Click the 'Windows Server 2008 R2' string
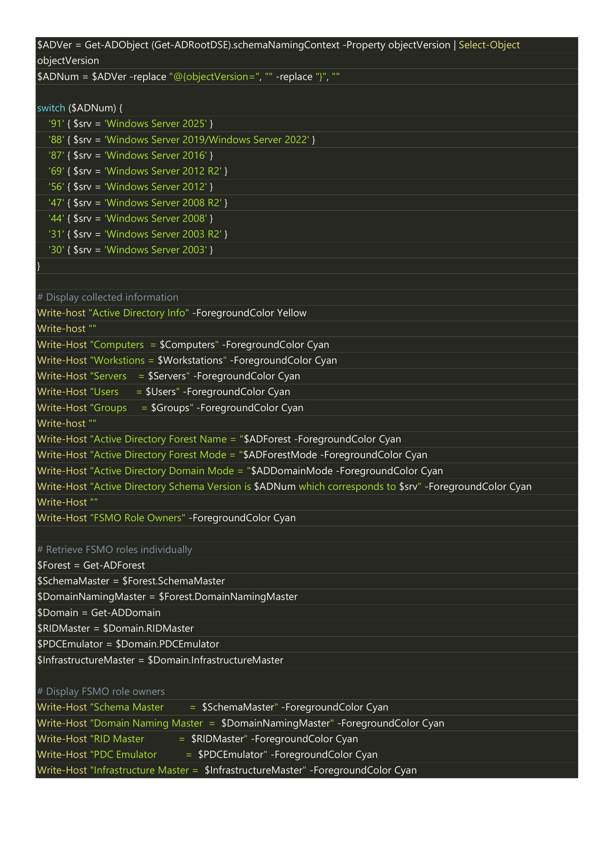614x868 pixels. [x=163, y=203]
